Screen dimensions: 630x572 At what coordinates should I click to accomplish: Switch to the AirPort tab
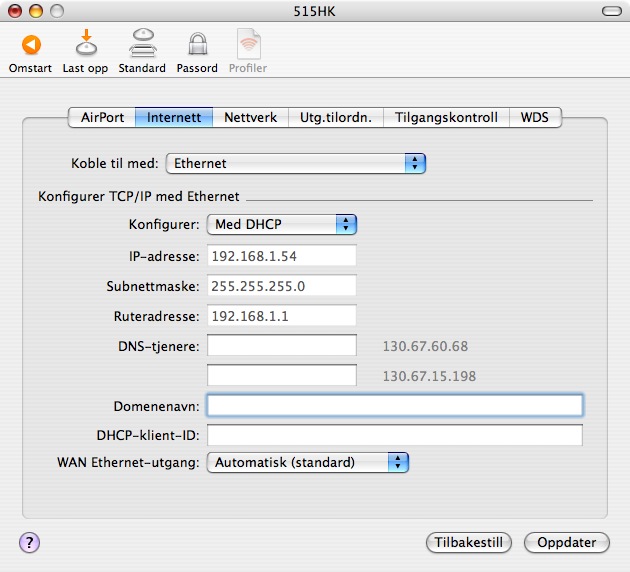pos(102,117)
